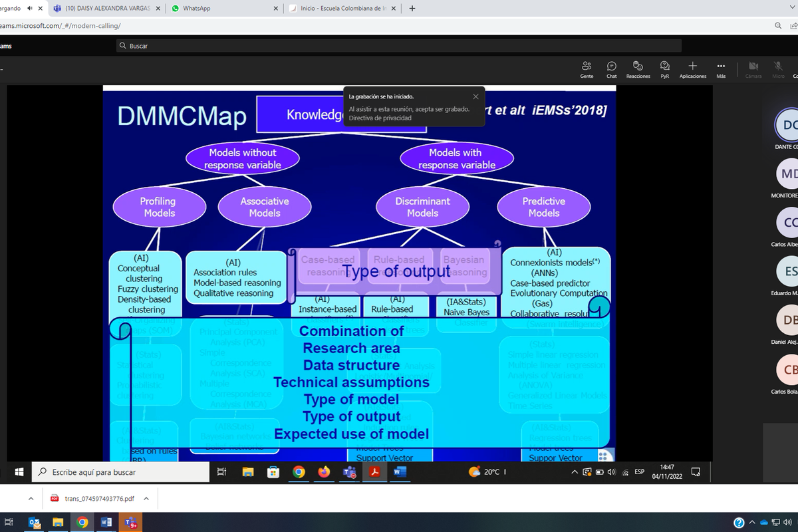Open the Gente participants panel

(x=587, y=68)
